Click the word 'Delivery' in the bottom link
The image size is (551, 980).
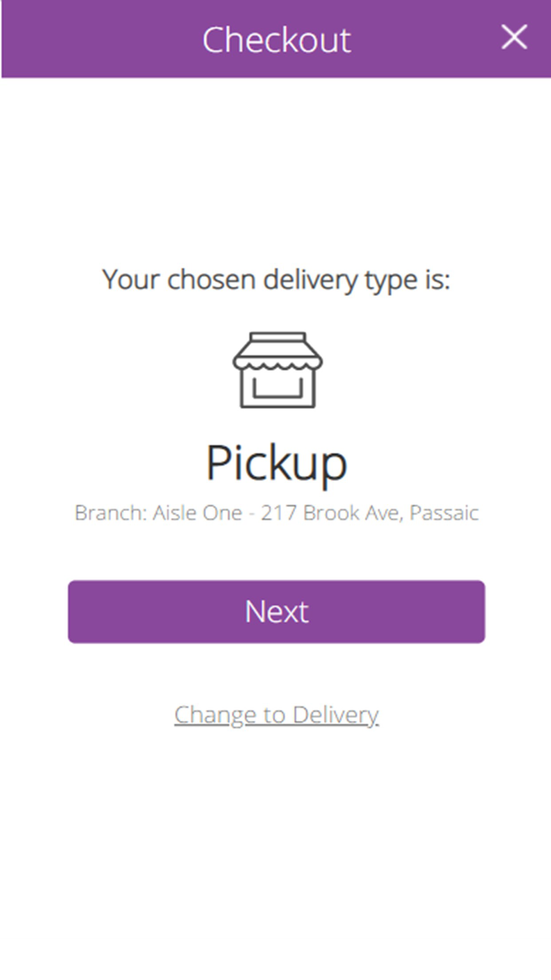(x=336, y=715)
